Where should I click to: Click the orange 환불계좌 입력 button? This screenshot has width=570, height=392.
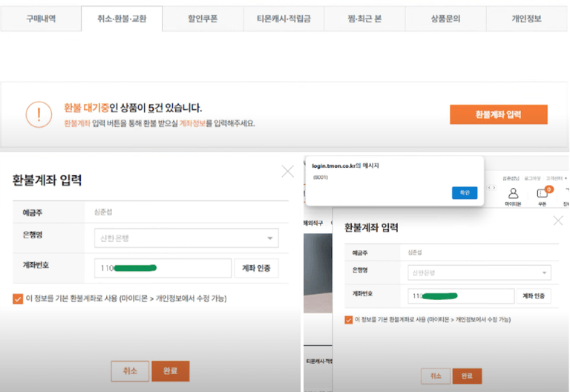click(x=498, y=114)
